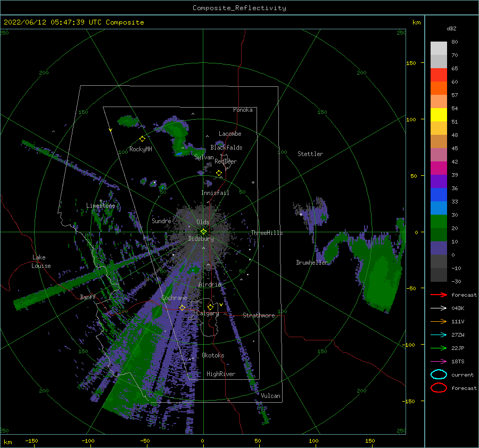Click the green storm cell northwest of Sylvan
This screenshot has width=479, height=448.
[179, 135]
